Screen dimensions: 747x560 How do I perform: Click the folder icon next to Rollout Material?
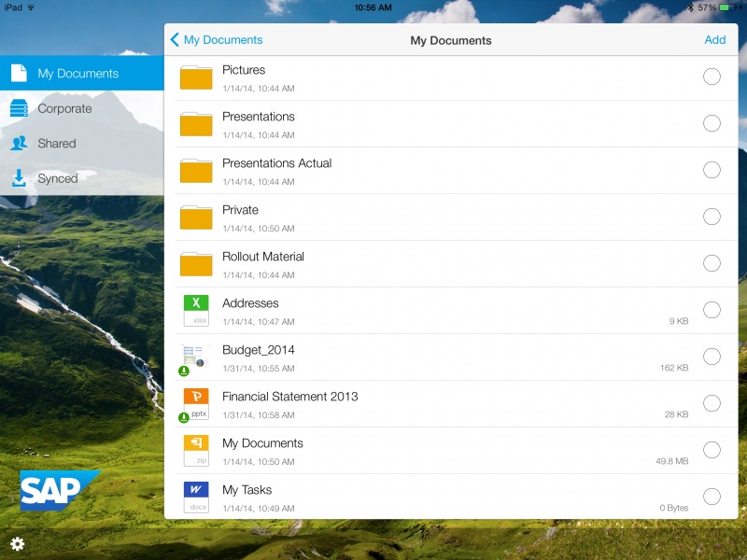coord(195,263)
